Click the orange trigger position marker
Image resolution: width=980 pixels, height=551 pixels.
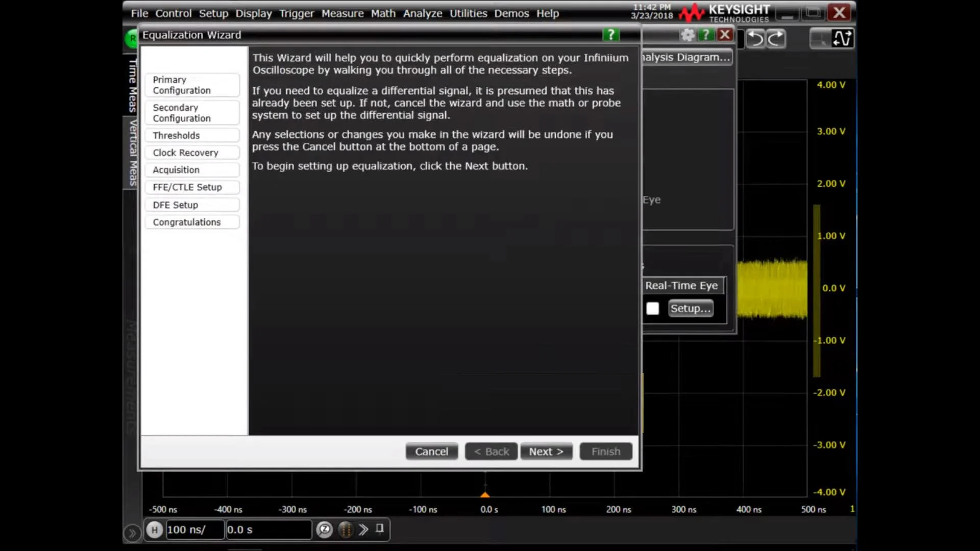[485, 494]
